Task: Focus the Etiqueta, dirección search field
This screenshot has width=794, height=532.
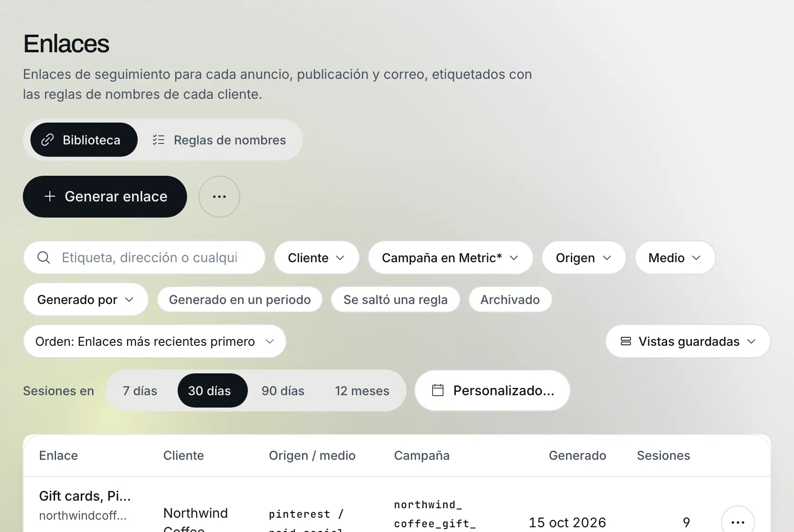Action: tap(144, 257)
